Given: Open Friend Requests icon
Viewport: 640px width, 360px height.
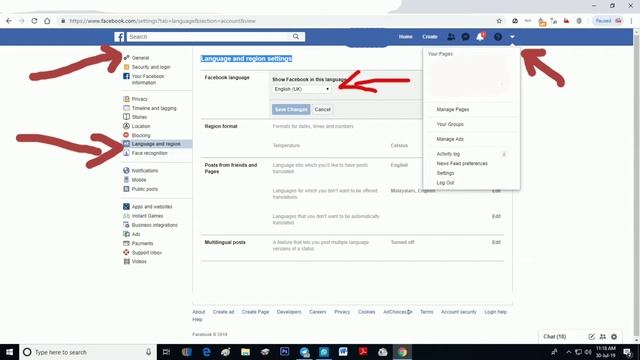Looking at the screenshot, I should tap(451, 37).
